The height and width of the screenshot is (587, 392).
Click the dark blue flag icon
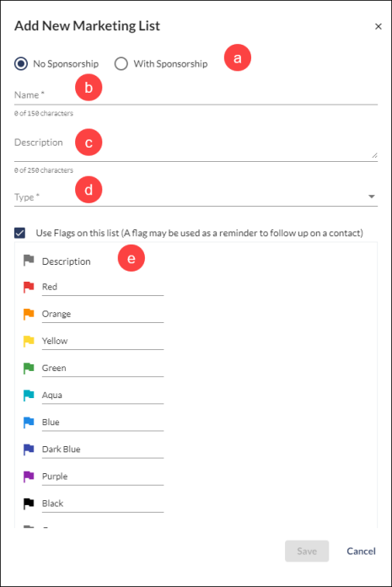point(29,450)
